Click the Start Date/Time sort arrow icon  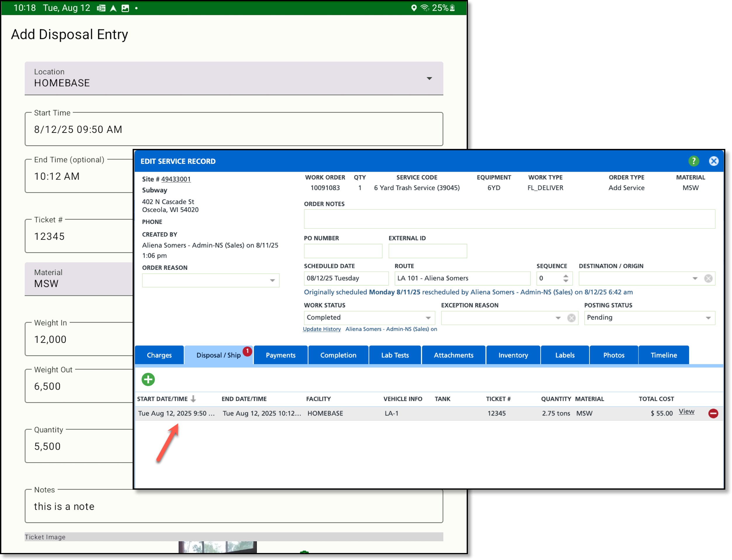pyautogui.click(x=193, y=399)
